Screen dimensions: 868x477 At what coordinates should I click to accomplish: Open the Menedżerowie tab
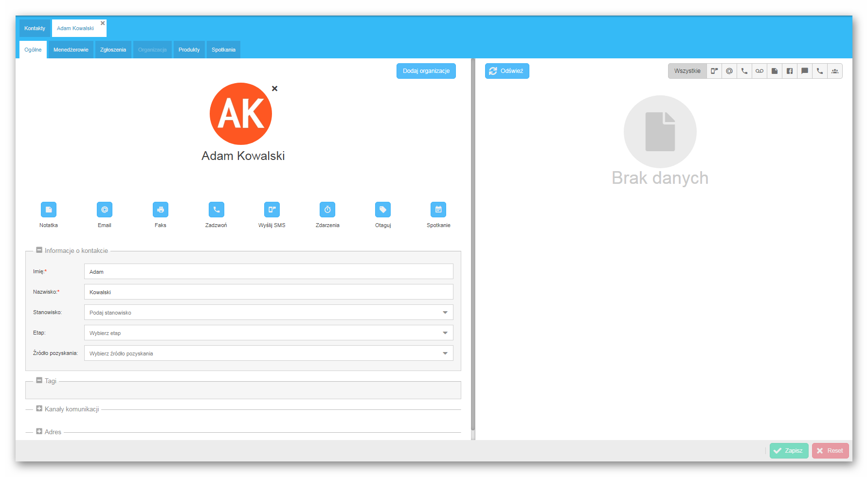[71, 50]
